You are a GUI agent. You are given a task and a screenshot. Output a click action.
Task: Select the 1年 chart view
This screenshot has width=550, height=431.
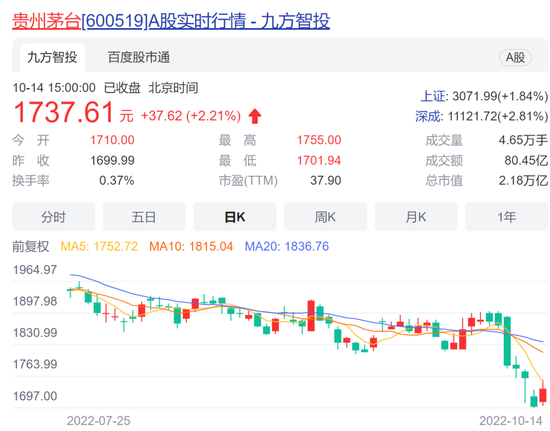click(507, 217)
